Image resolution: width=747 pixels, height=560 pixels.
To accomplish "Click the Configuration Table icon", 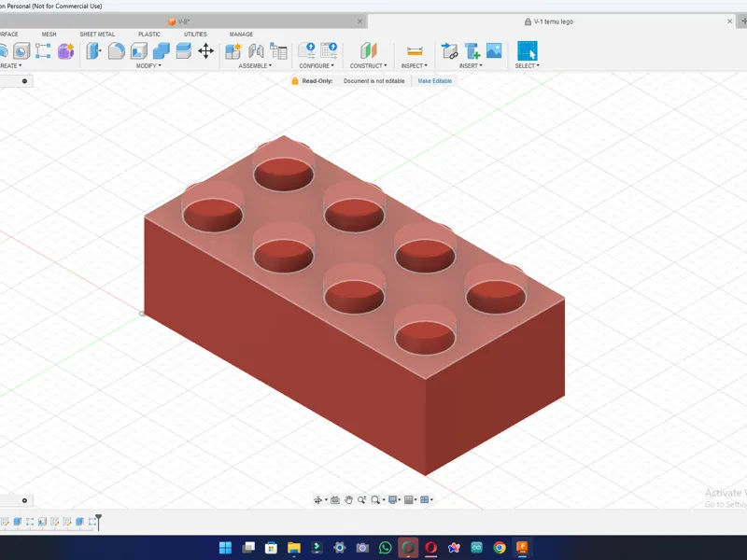I will (x=329, y=50).
